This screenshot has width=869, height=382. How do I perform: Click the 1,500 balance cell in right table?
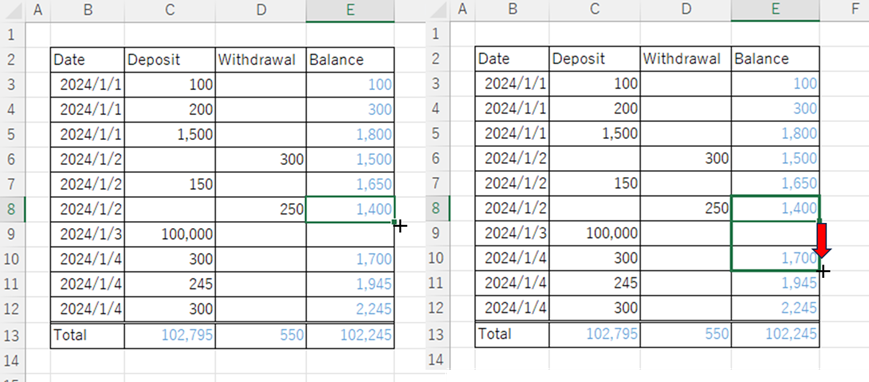775,160
